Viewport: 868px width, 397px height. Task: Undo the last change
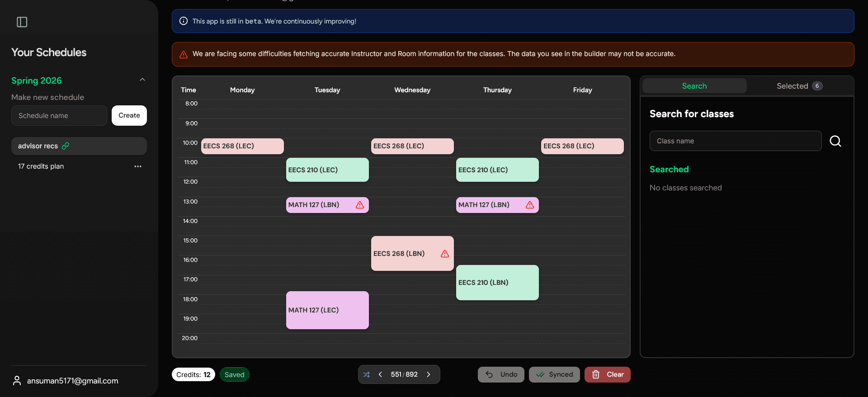[x=501, y=374]
